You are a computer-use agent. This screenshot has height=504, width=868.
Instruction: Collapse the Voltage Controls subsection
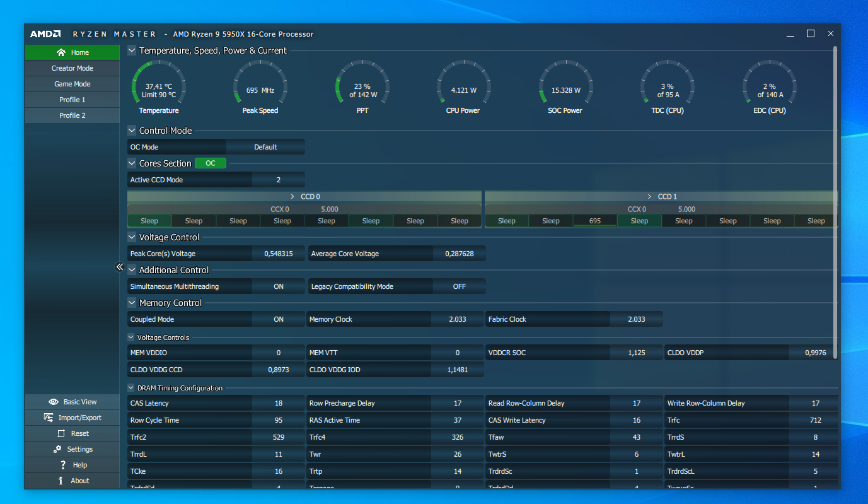pyautogui.click(x=131, y=337)
